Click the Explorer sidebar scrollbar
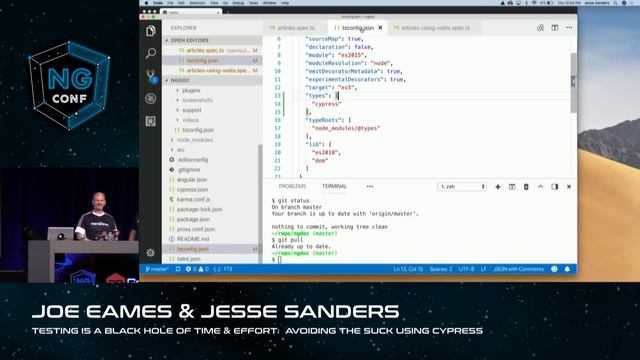 click(x=260, y=204)
